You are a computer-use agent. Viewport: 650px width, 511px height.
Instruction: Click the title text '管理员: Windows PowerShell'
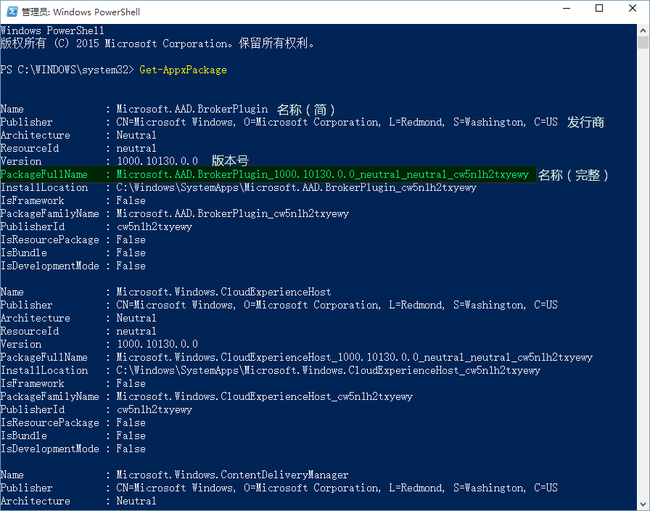[x=81, y=12]
